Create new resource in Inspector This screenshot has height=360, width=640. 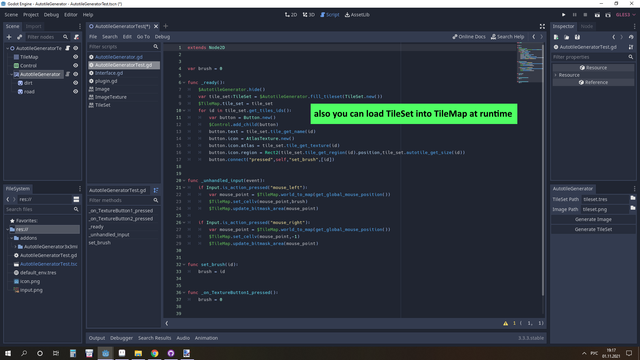(x=556, y=37)
